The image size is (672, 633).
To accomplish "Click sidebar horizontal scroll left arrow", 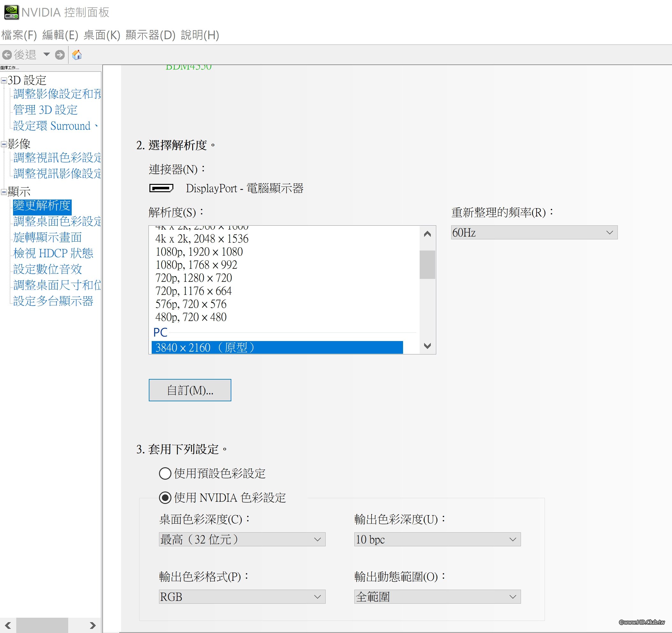I will (x=8, y=626).
